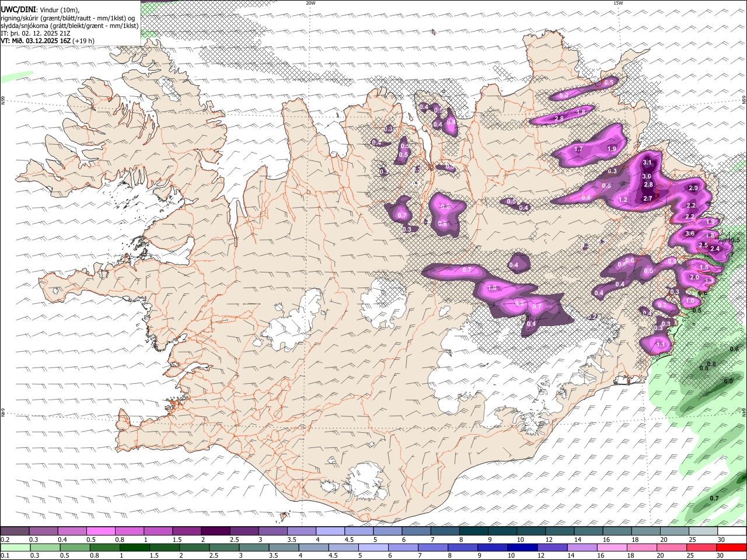
Task: Click the bright pink 0.5 snow legend swatch
Action: click(100, 531)
